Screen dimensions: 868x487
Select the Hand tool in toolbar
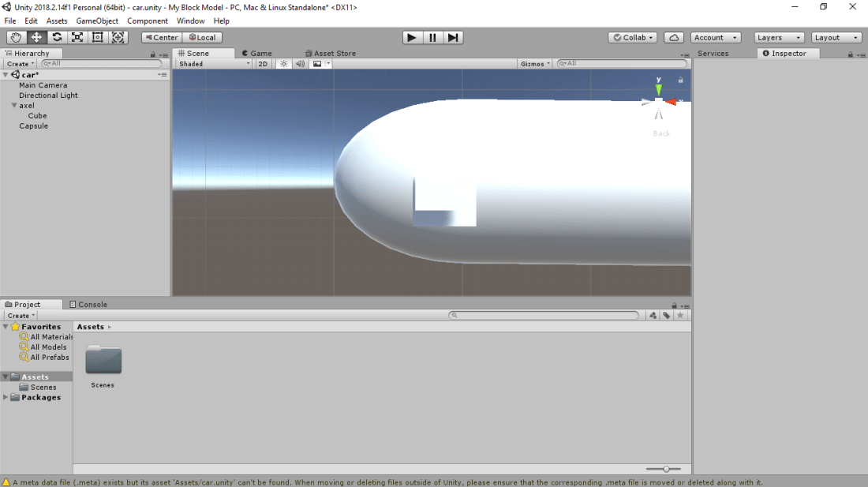point(17,37)
